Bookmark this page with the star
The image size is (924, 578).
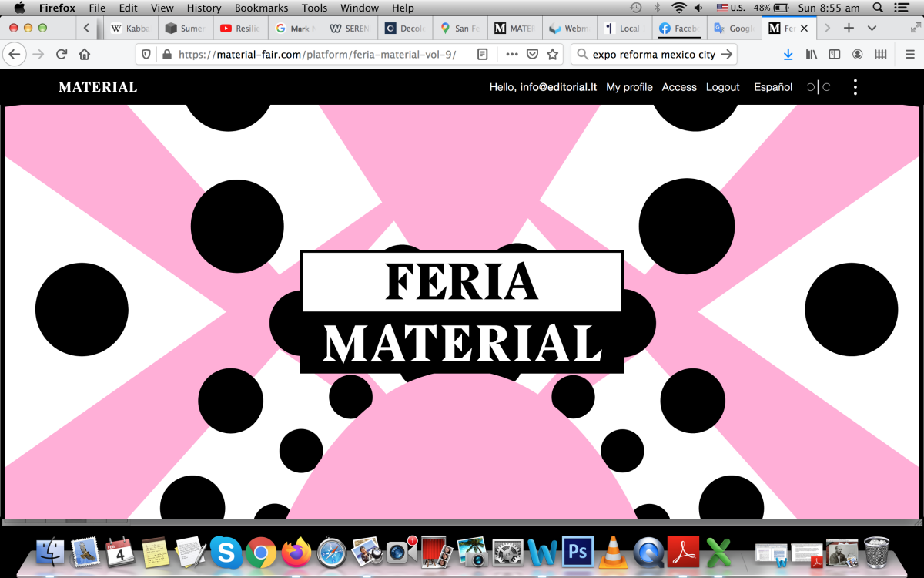[x=552, y=55]
